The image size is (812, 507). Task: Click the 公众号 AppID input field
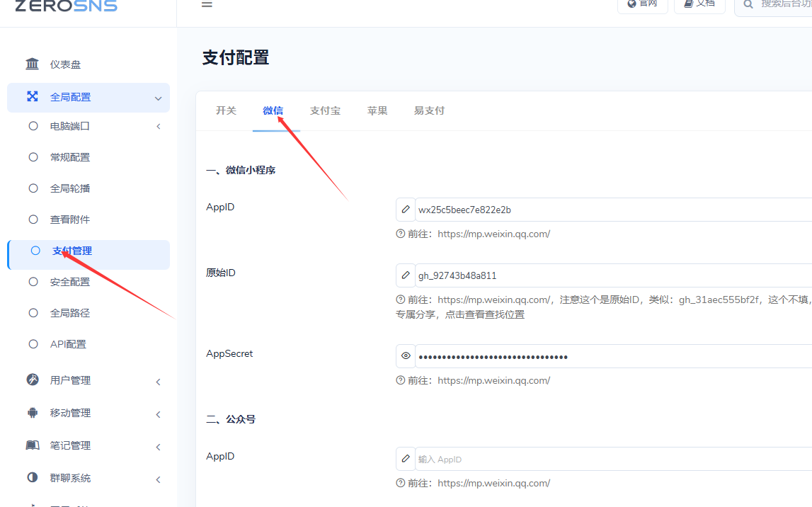point(614,459)
